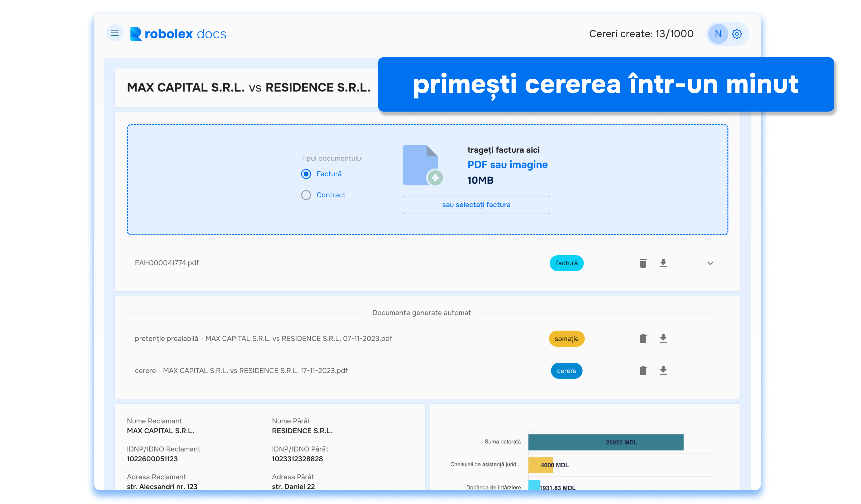Delete the pretenție prealabilă document
Screen dimensions: 861x504
point(643,339)
